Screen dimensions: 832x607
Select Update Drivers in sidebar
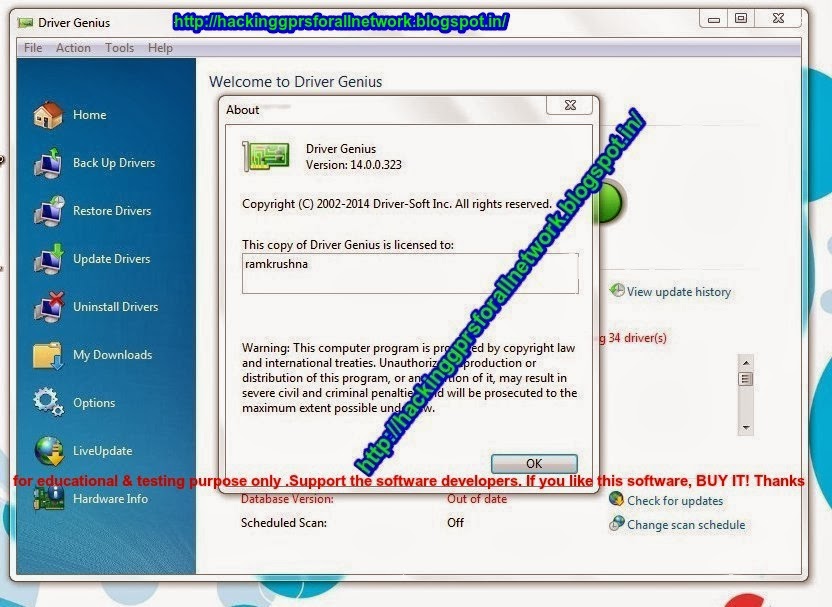[x=111, y=259]
